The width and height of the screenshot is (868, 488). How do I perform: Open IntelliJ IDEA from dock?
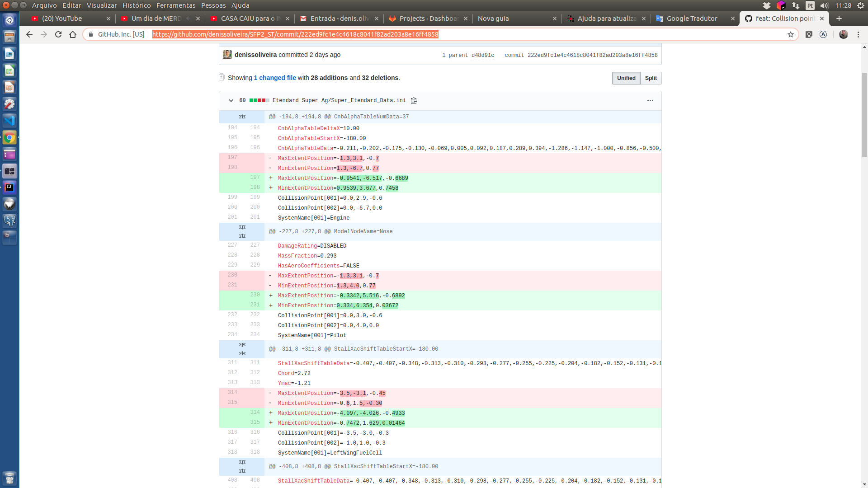[9, 188]
